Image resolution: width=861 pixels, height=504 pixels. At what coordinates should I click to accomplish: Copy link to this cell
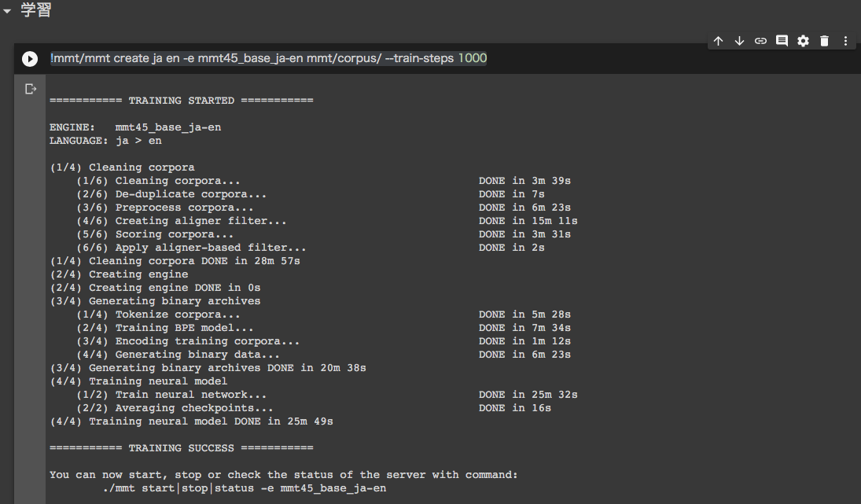[x=760, y=41]
